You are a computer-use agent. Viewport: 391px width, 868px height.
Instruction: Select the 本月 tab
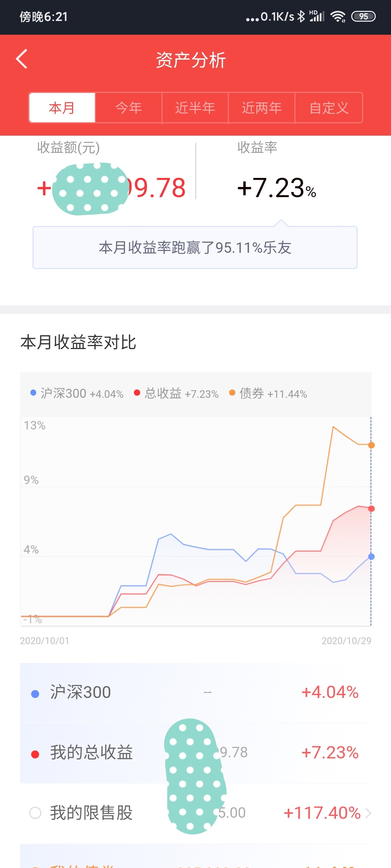coord(62,108)
